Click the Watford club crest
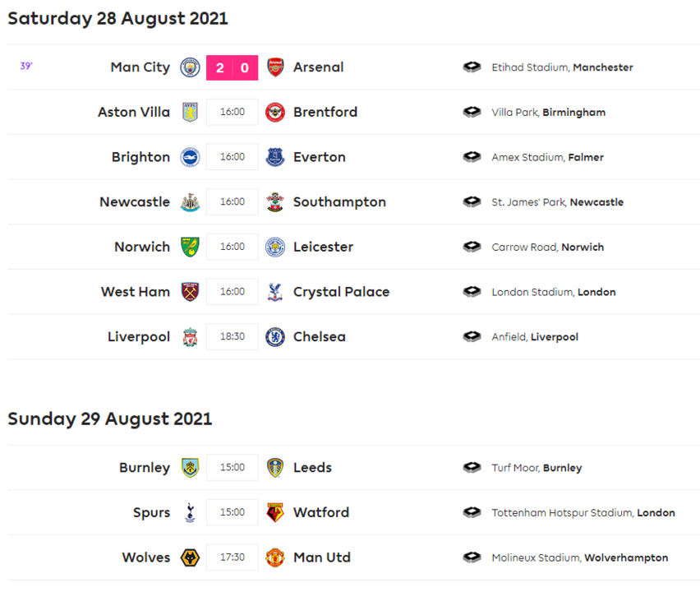The width and height of the screenshot is (700, 592). pos(275,512)
